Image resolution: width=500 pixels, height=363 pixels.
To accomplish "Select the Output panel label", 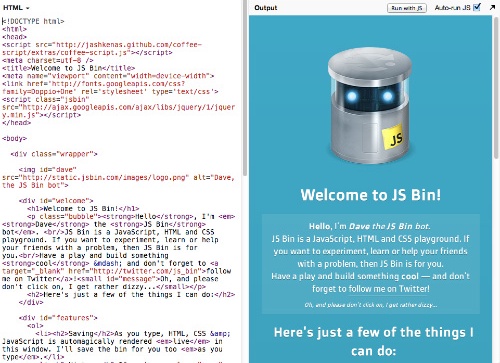I will 266,8.
